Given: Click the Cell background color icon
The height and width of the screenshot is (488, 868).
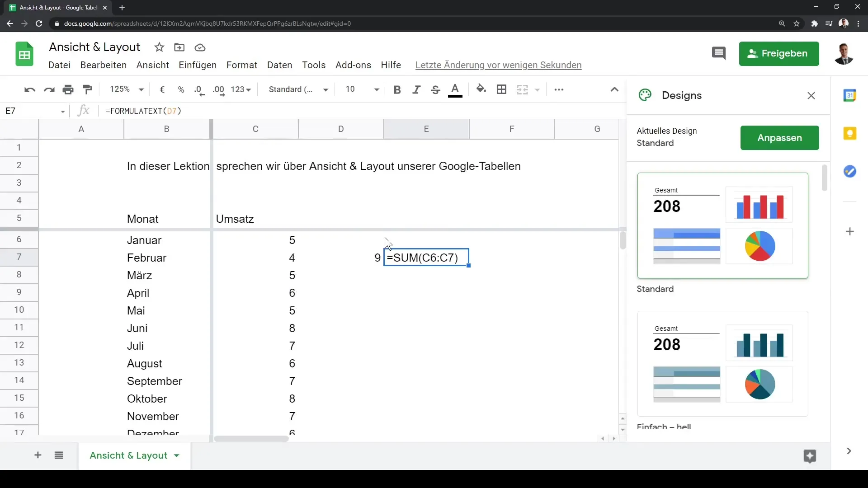Looking at the screenshot, I should pyautogui.click(x=481, y=89).
